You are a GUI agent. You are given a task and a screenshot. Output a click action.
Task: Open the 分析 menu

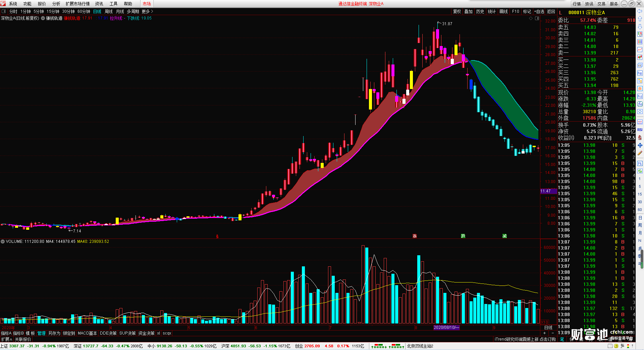click(x=56, y=4)
